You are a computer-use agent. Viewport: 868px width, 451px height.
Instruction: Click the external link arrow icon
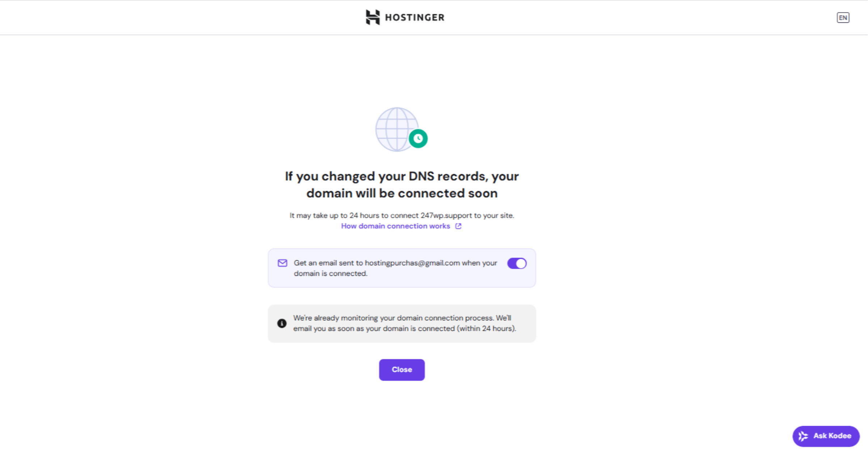[458, 226]
